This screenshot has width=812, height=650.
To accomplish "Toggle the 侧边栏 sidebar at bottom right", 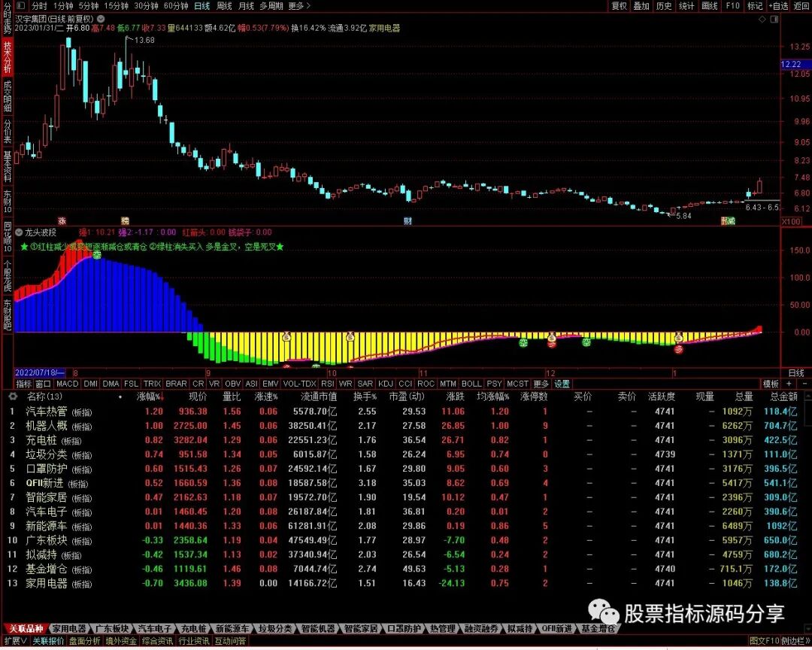I will 795,641.
